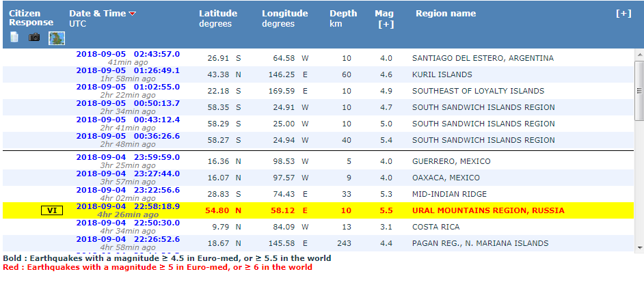This screenshot has height=304, width=644.
Task: Click the 169.59 longitude value
Action: click(x=282, y=91)
